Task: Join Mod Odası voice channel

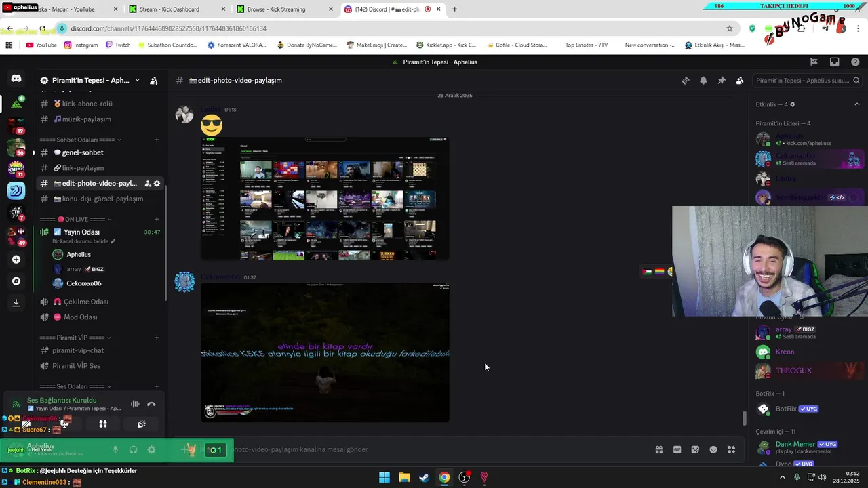Action: (99, 317)
